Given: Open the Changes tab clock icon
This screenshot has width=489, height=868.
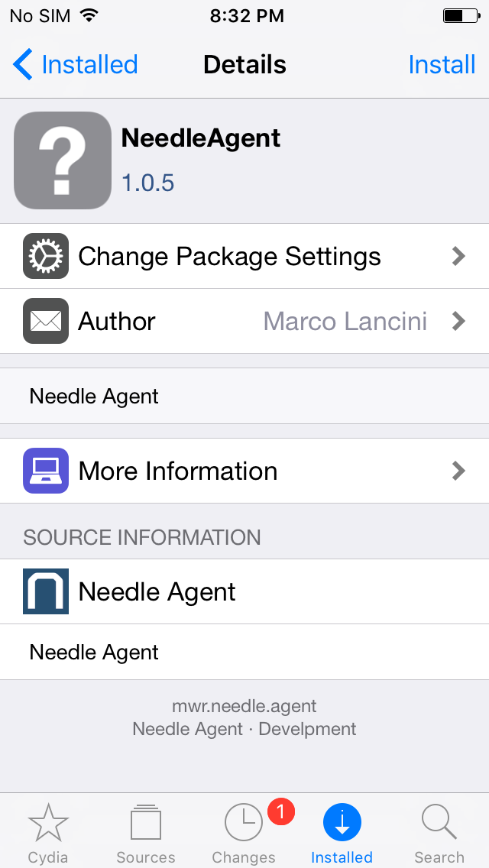Looking at the screenshot, I should tap(243, 824).
